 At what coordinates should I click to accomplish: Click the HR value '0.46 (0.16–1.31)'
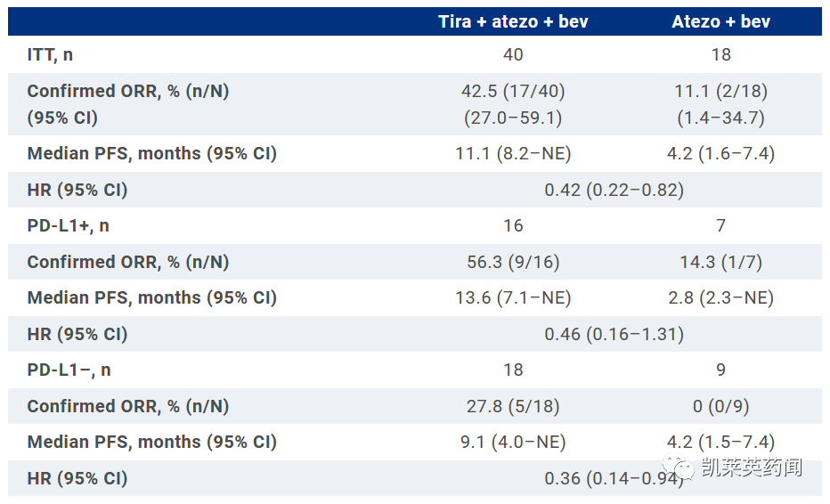[x=614, y=334]
